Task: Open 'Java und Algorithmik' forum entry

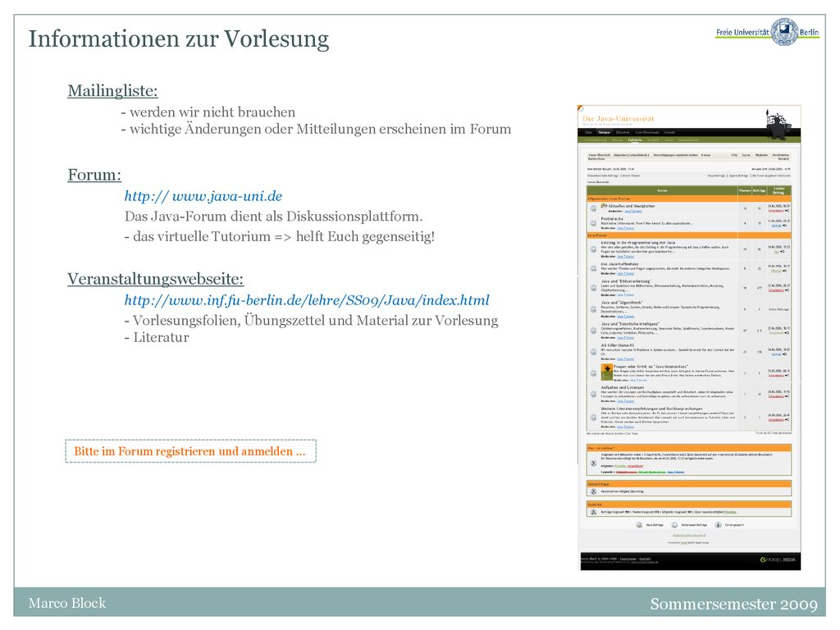Action: (x=622, y=303)
